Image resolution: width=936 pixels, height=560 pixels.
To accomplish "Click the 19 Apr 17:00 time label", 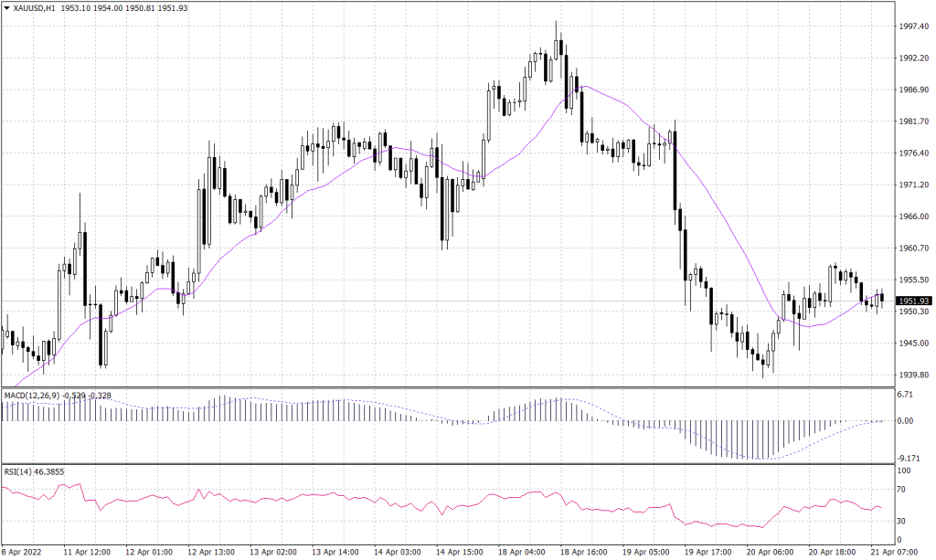I will click(x=708, y=553).
